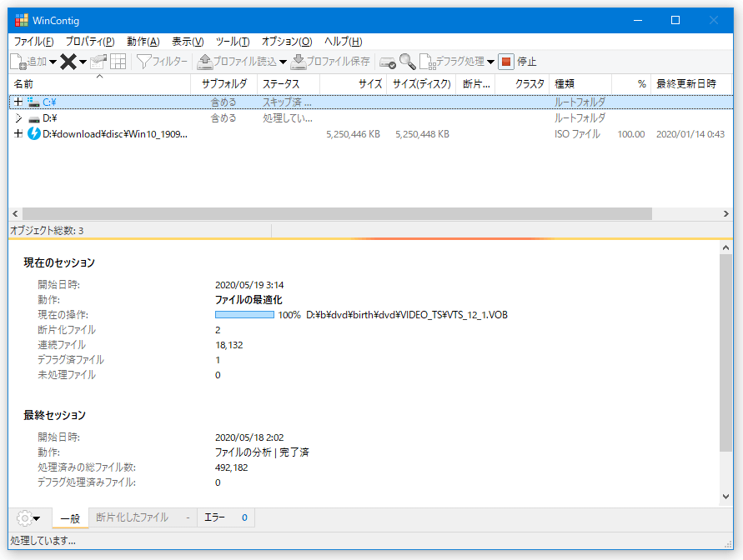Sort by % column header
Image resolution: width=743 pixels, height=560 pixels.
(x=631, y=84)
